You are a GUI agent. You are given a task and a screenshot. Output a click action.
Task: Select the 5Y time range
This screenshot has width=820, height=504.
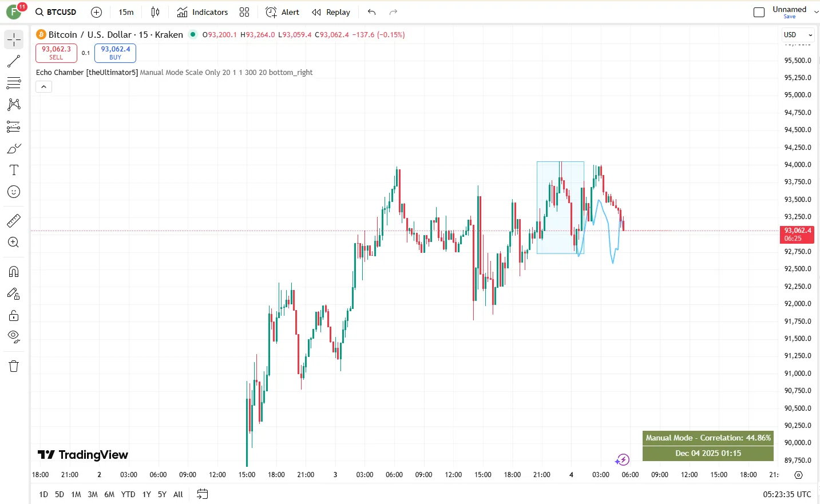point(162,494)
